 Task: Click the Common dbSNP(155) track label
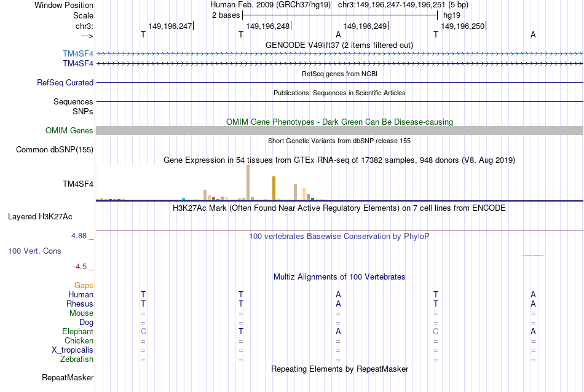tap(55, 150)
